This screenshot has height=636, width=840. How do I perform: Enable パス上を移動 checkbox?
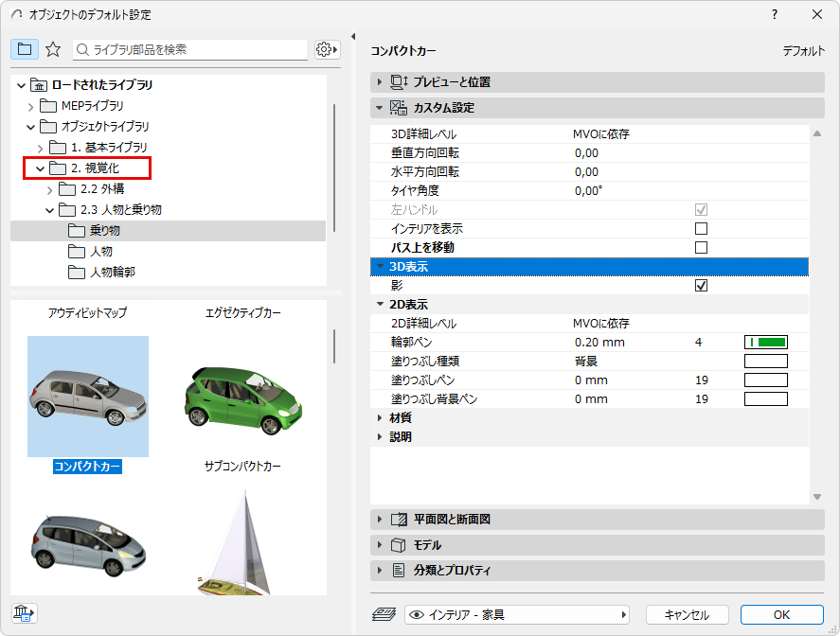point(701,247)
